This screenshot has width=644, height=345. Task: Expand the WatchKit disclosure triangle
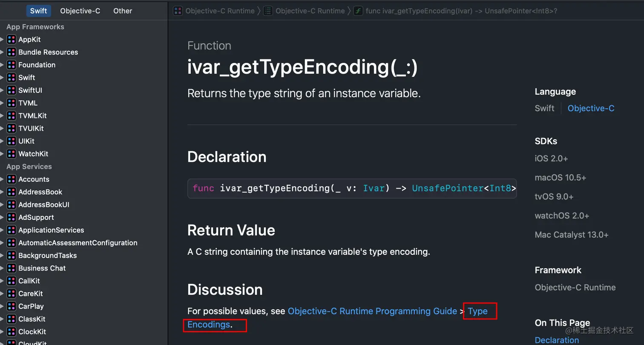coord(2,154)
